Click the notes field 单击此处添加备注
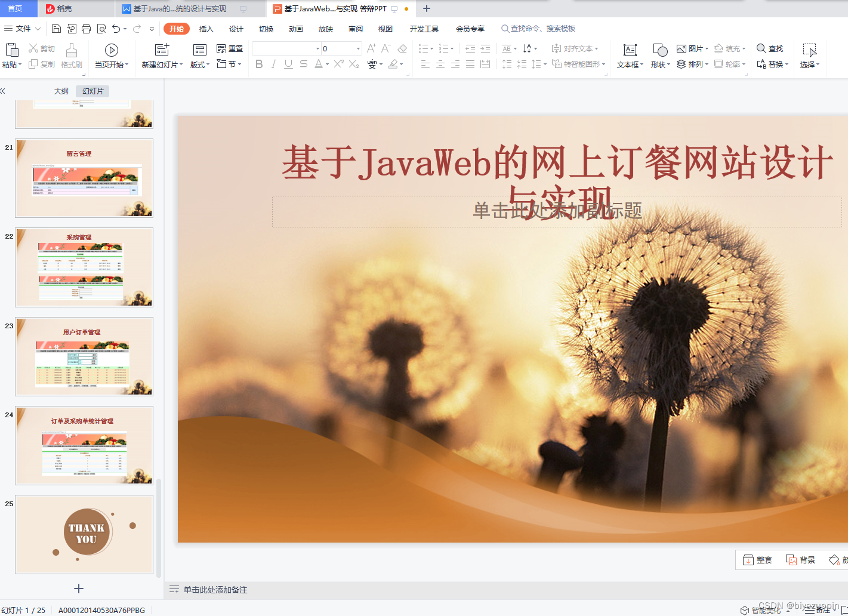 (x=215, y=590)
